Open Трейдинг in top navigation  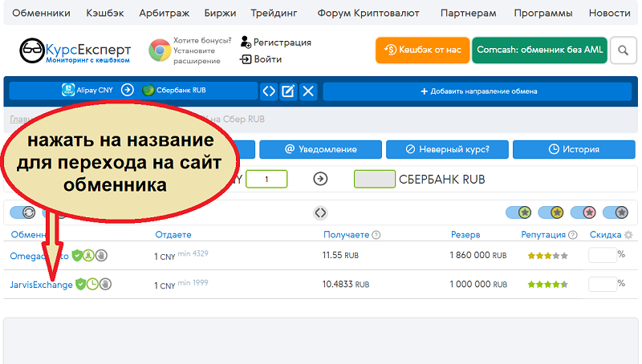(274, 13)
